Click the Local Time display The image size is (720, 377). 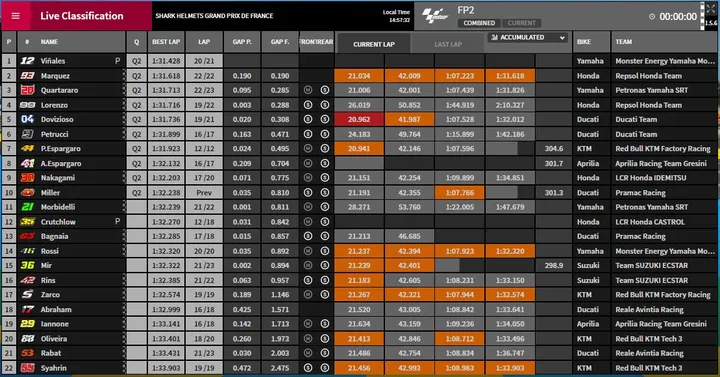[396, 16]
